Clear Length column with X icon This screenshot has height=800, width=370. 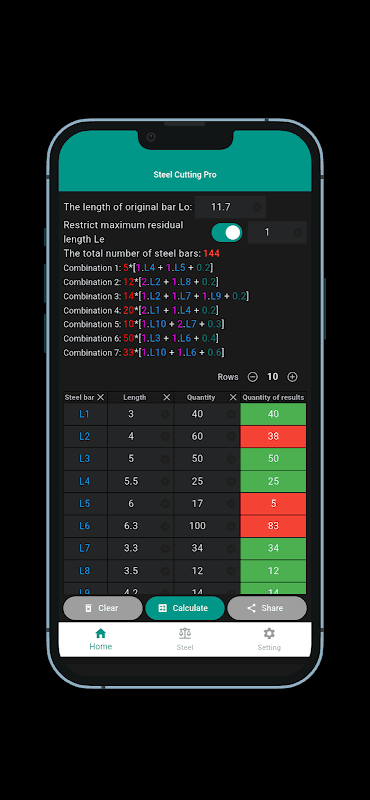point(167,397)
